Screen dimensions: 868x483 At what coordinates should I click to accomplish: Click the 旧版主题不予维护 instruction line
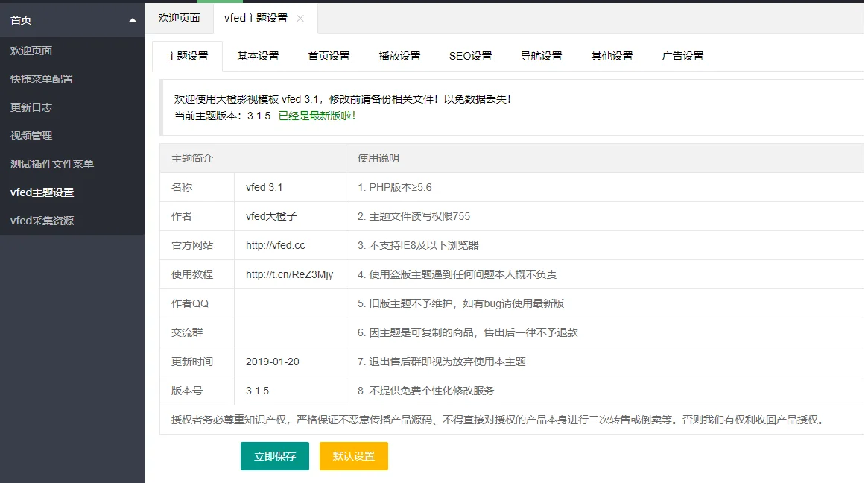click(x=460, y=303)
